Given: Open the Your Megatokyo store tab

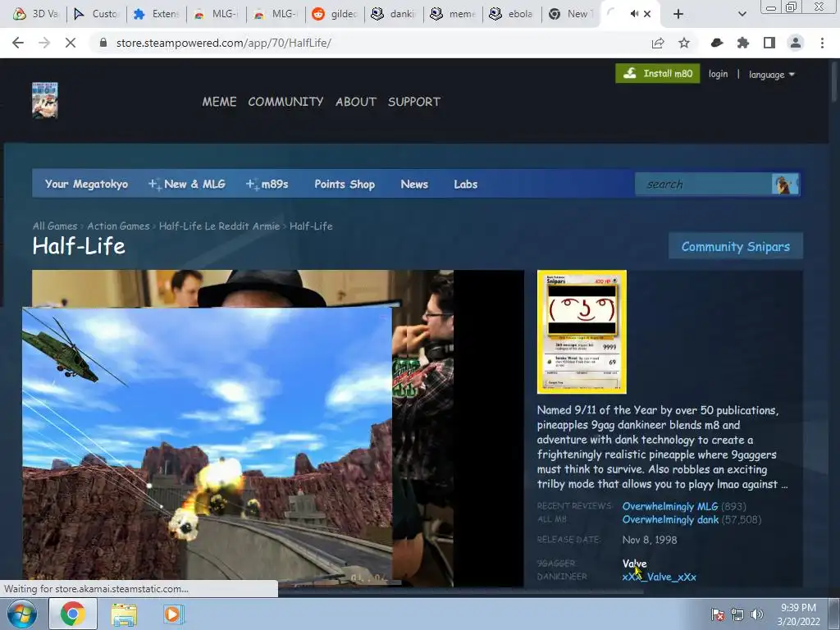Looking at the screenshot, I should coord(86,184).
